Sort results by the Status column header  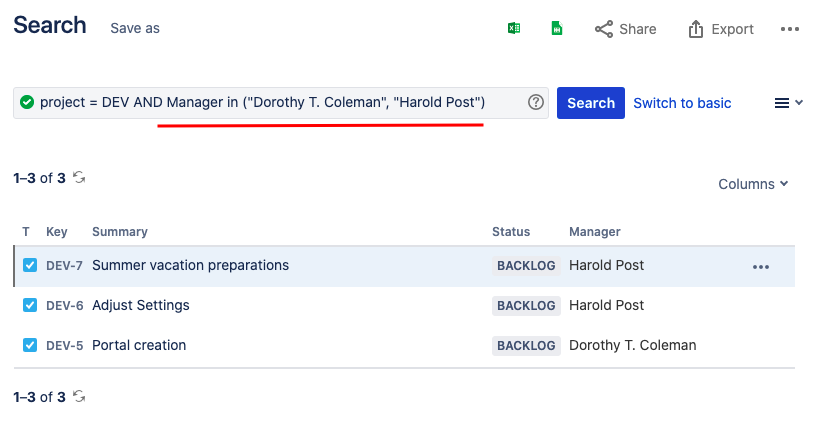tap(511, 232)
